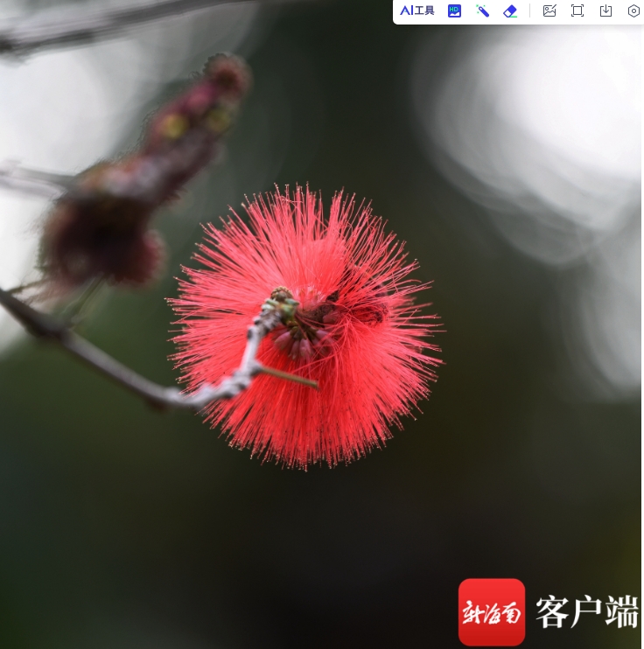
Task: Click the red 新海南 logo
Action: coord(492,611)
